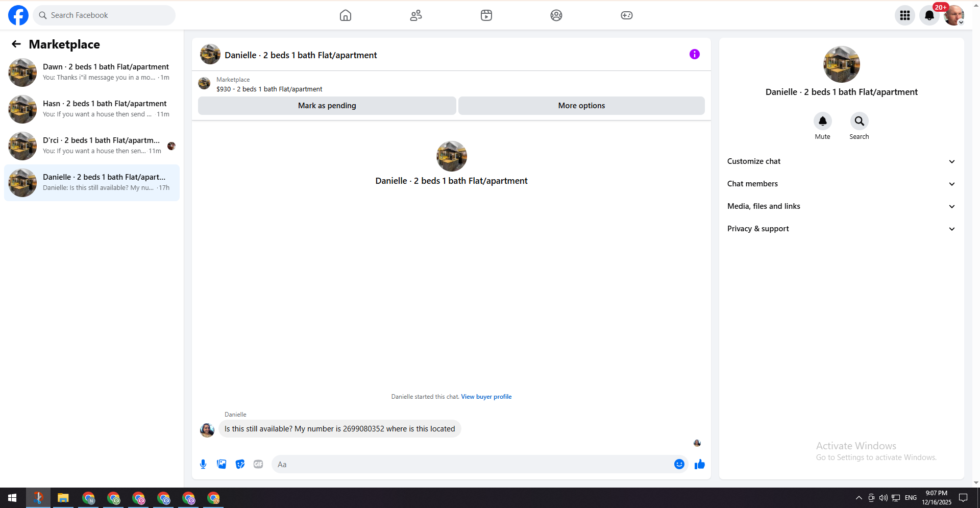The image size is (980, 508).
Task: Expand the Chat members section
Action: [841, 184]
